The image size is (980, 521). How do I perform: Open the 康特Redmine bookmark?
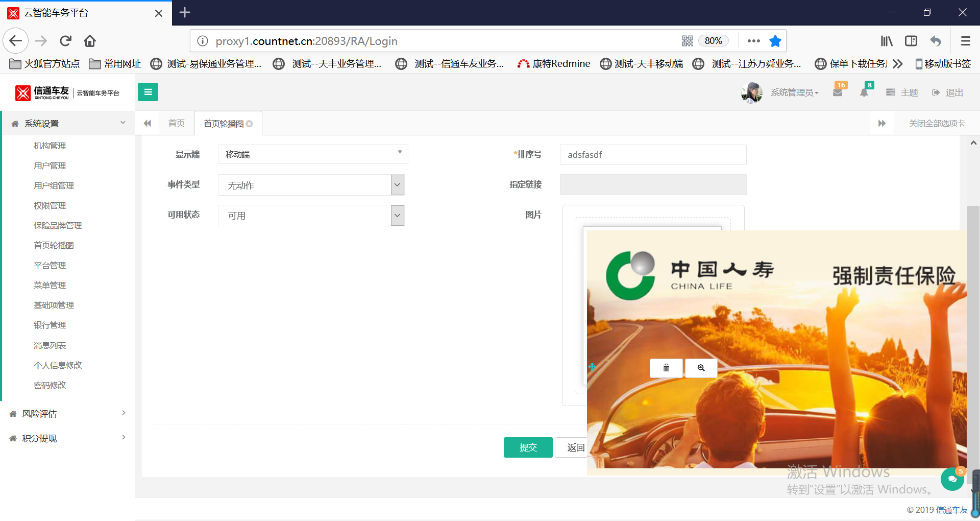(x=554, y=64)
